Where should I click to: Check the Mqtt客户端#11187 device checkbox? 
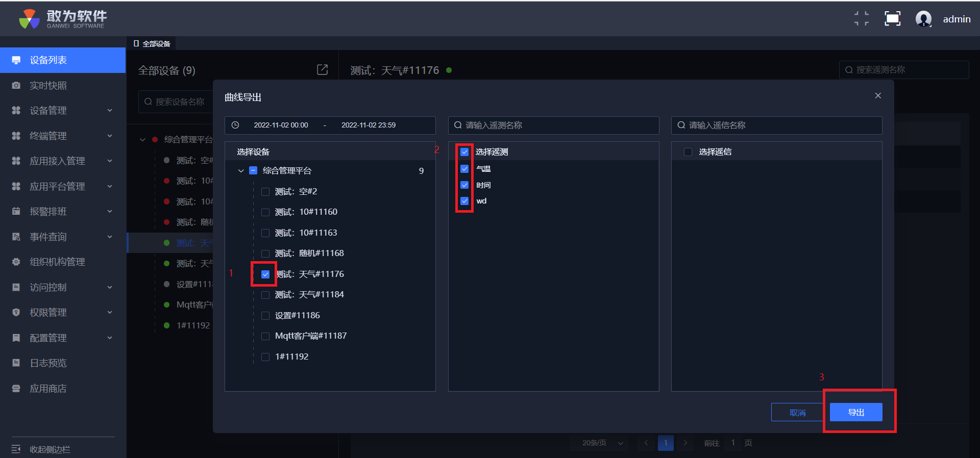pyautogui.click(x=265, y=336)
